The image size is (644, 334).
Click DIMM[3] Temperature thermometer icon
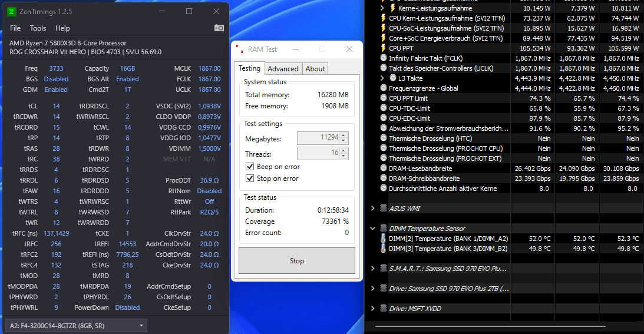click(x=383, y=248)
